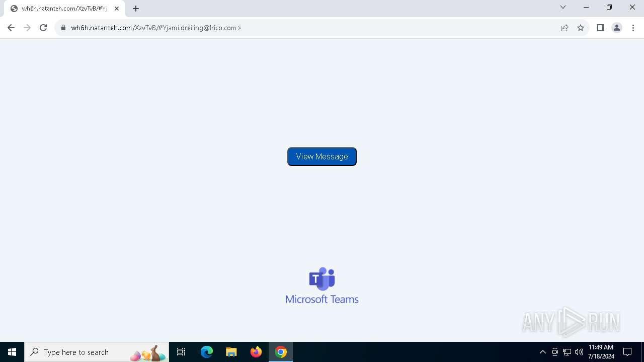Open the Chrome profile menu

617,28
